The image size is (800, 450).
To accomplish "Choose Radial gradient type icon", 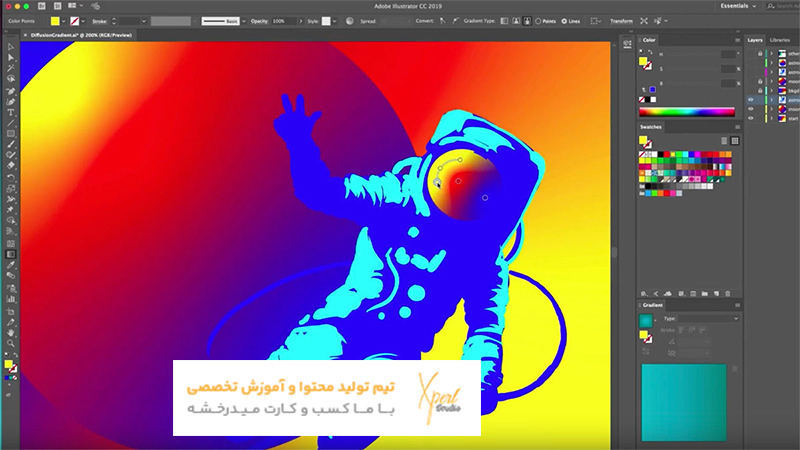I will point(516,21).
